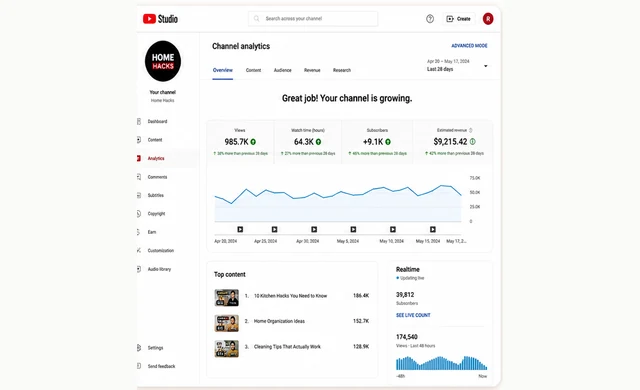640x390 pixels.
Task: Click the video marker above Apr 20, 2024
Action: point(240,230)
